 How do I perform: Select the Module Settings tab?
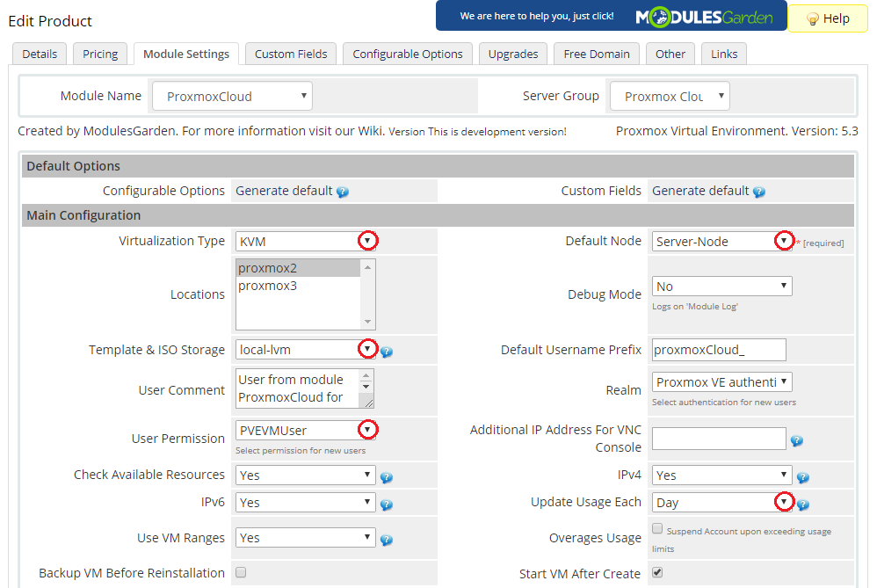(x=186, y=54)
